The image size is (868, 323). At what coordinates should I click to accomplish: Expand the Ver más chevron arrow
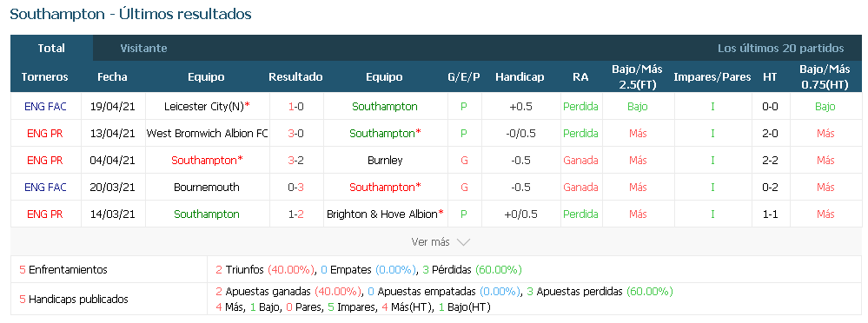pos(463,242)
